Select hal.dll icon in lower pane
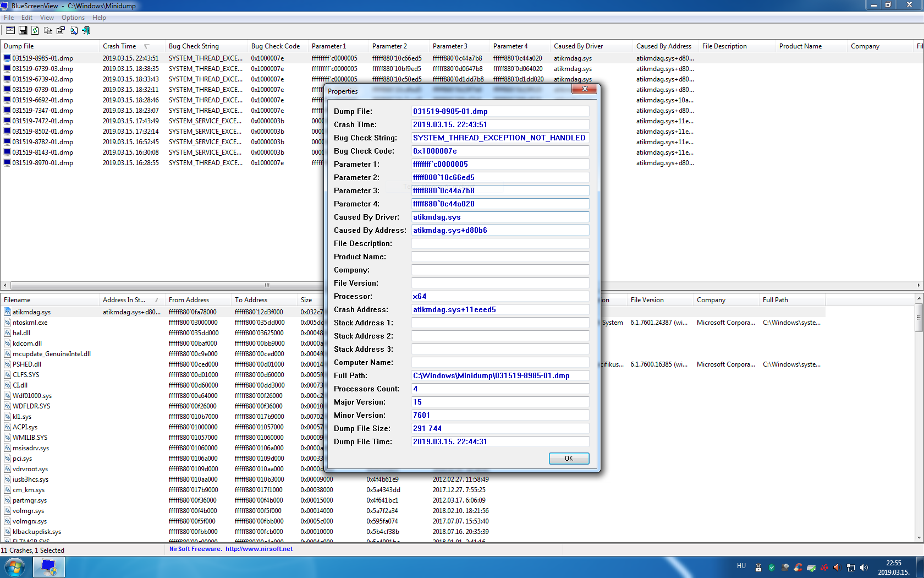The height and width of the screenshot is (578, 924). pos(7,332)
